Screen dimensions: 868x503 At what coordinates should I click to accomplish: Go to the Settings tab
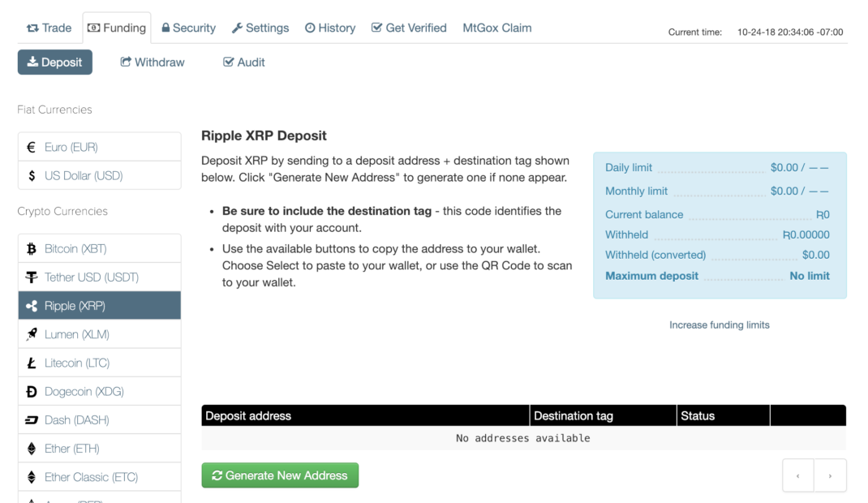tap(260, 28)
